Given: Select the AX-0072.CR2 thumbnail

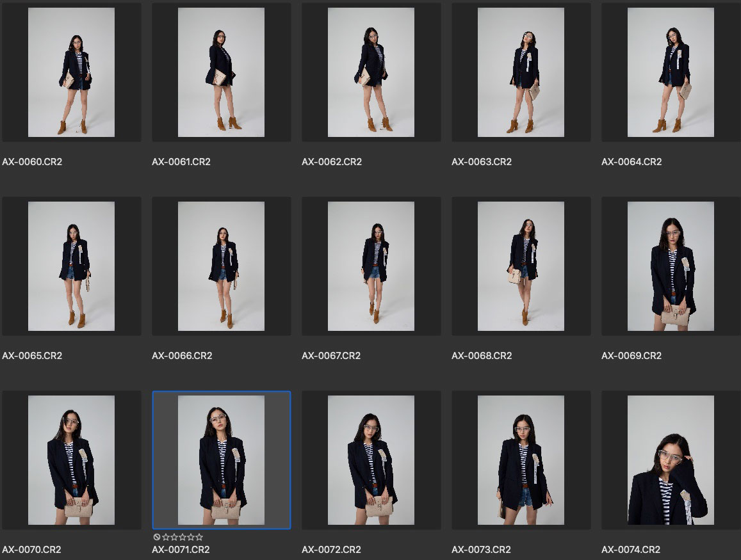Looking at the screenshot, I should 371,460.
